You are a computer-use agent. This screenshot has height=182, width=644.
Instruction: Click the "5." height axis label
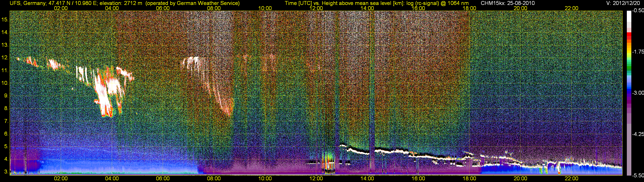click(6, 147)
